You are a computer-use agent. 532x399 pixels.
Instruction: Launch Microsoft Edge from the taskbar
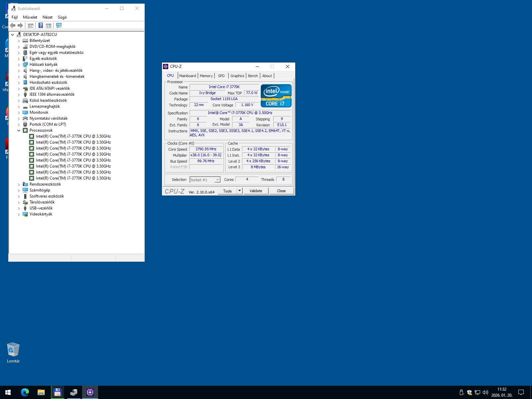point(25,392)
